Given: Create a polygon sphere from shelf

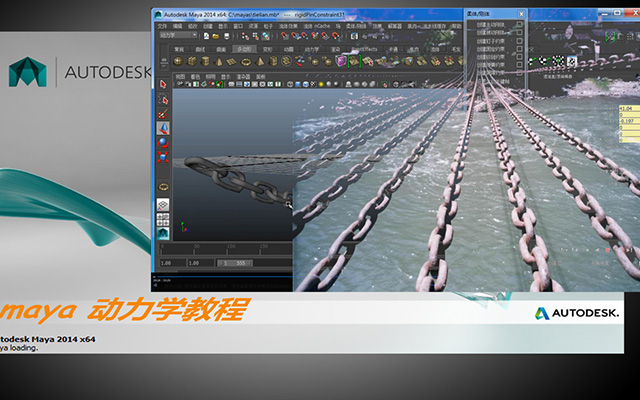Looking at the screenshot, I should pos(178,61).
